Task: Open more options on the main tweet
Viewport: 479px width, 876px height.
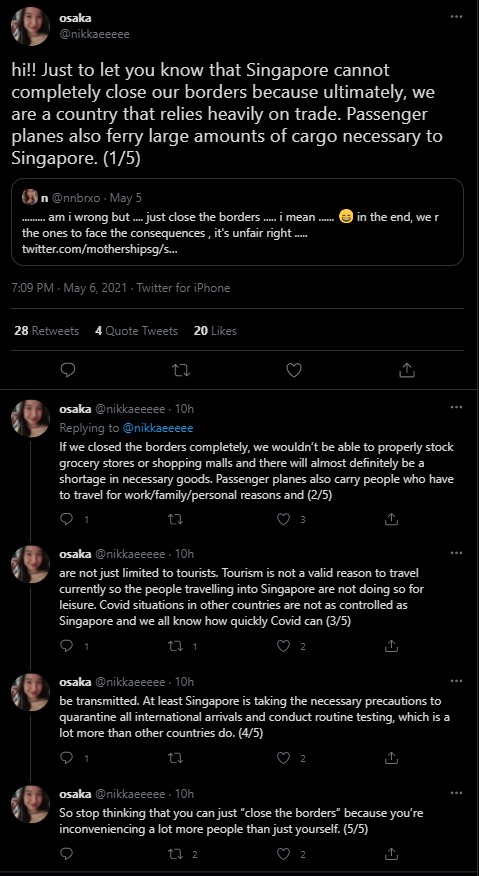Action: pyautogui.click(x=457, y=17)
